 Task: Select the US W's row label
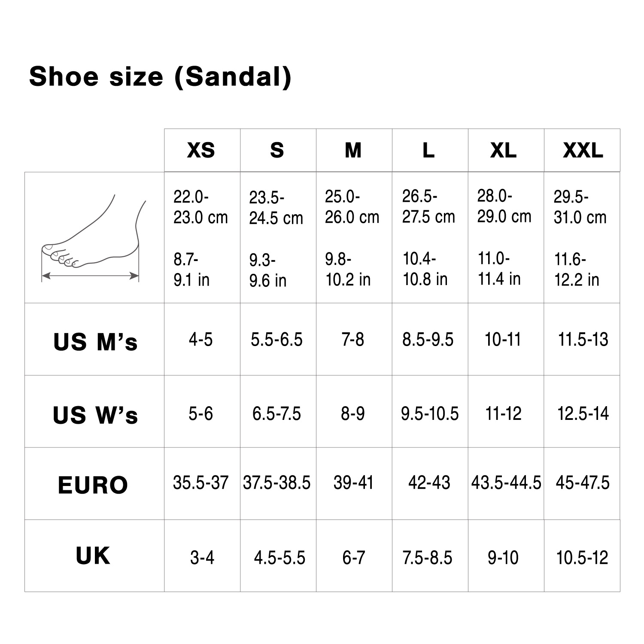click(x=95, y=415)
